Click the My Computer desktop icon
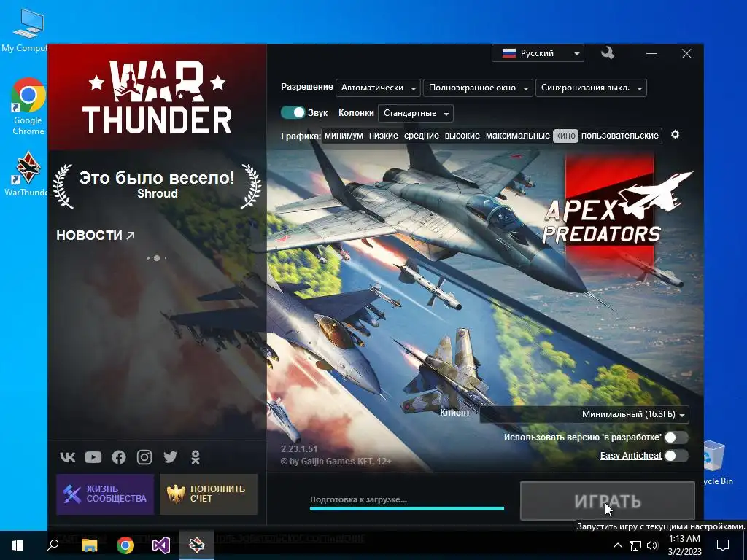Image resolution: width=747 pixels, height=560 pixels. point(25,31)
